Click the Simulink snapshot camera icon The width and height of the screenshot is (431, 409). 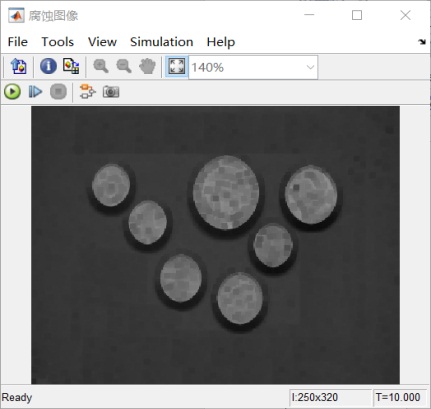tap(111, 92)
